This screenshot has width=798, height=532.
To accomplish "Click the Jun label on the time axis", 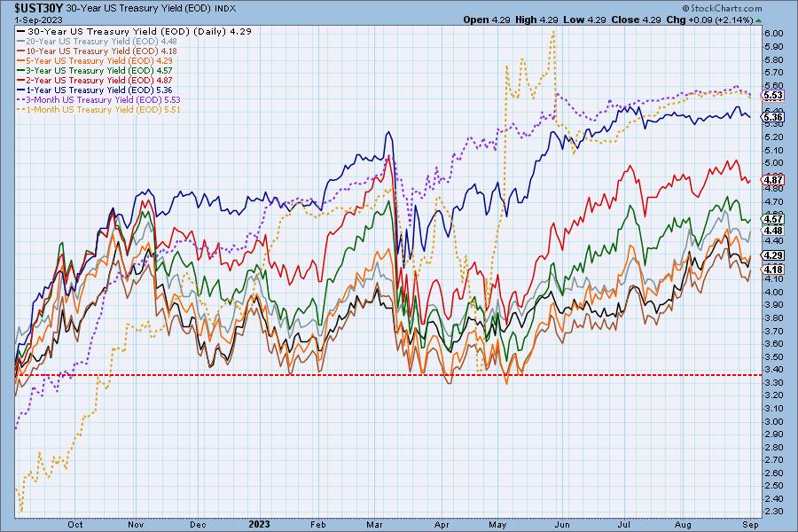I will pos(562,525).
